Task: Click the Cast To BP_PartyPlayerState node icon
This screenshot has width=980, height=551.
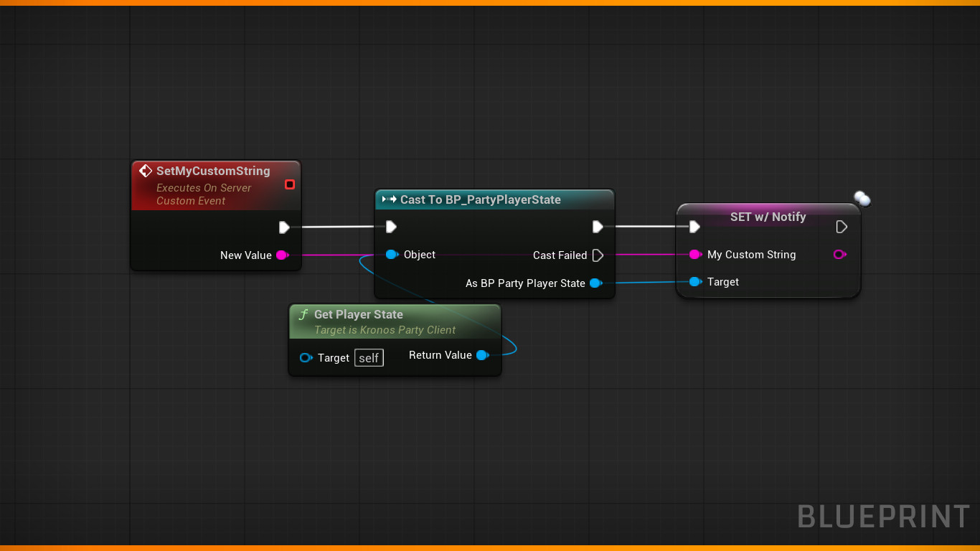Action: [x=390, y=199]
